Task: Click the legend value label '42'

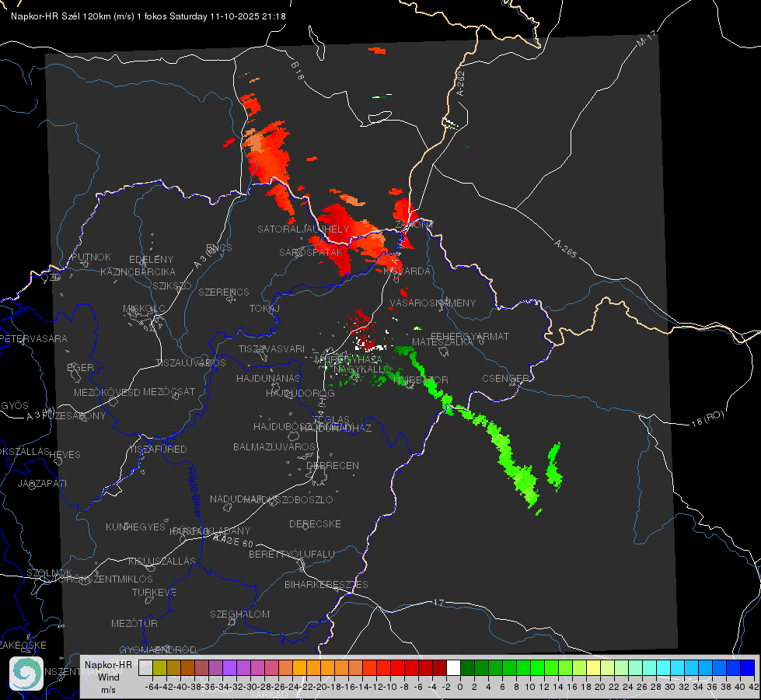Action: tap(753, 687)
